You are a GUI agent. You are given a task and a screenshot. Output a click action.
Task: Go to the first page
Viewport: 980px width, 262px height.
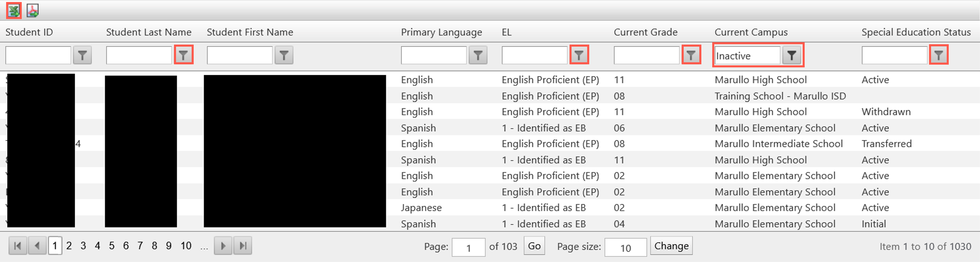pyautogui.click(x=18, y=246)
